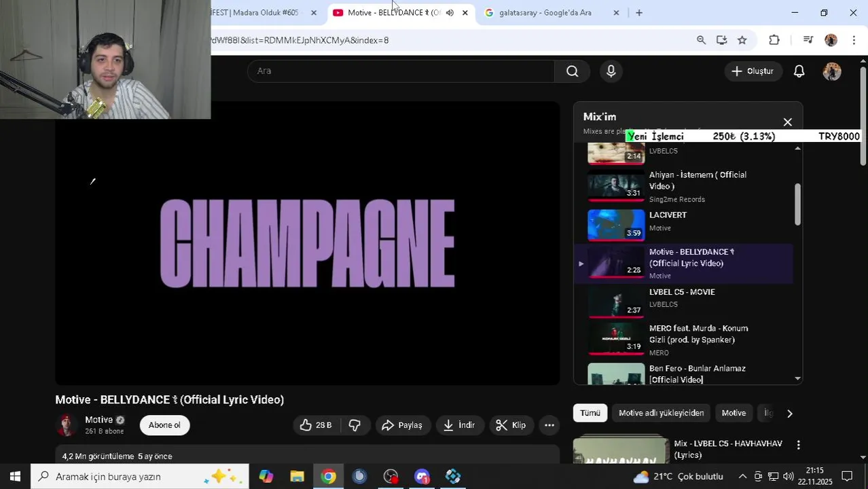The image size is (868, 489).
Task: Click in the YouTube Ara search field
Action: pos(401,71)
